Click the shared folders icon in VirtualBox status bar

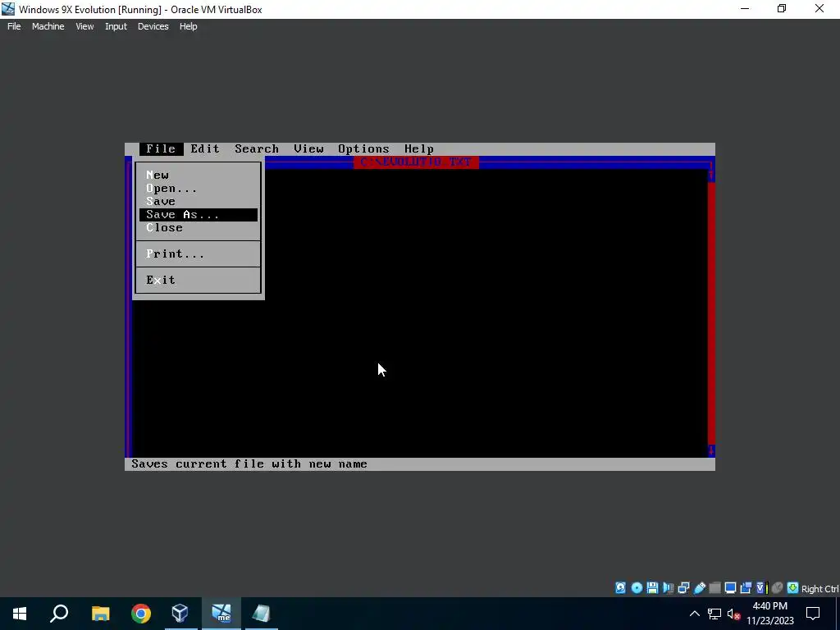point(714,587)
